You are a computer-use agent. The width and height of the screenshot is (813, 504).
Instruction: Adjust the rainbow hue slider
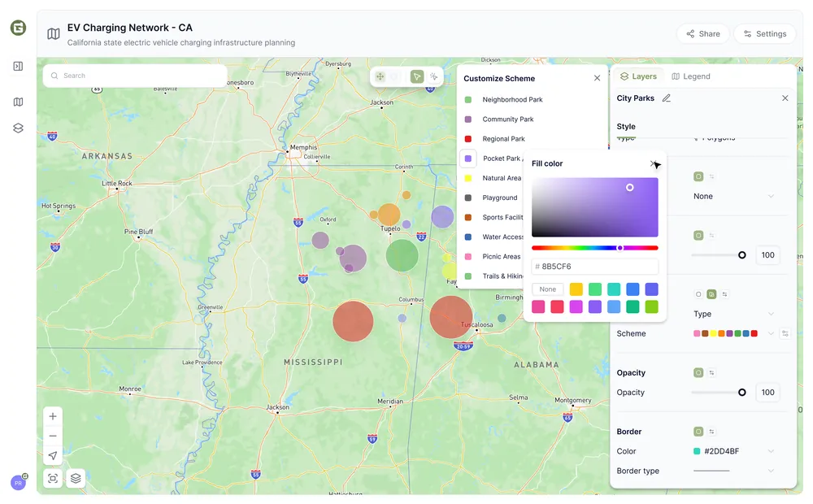pyautogui.click(x=595, y=248)
